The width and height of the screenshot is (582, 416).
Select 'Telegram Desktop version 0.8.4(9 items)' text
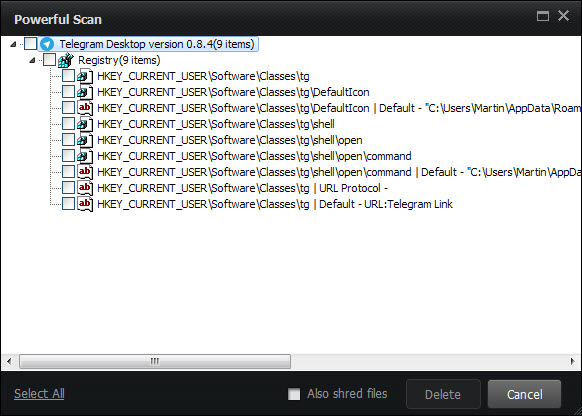click(157, 44)
